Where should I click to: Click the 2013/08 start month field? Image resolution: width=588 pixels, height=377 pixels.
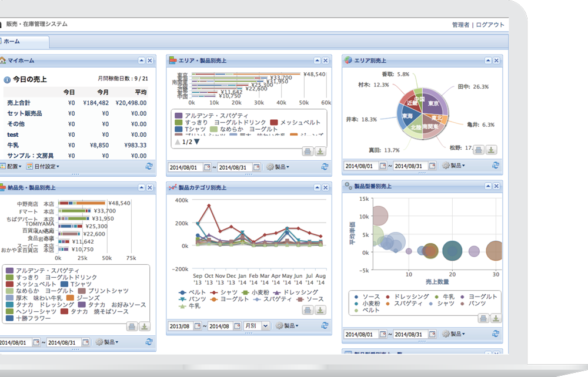tap(181, 326)
